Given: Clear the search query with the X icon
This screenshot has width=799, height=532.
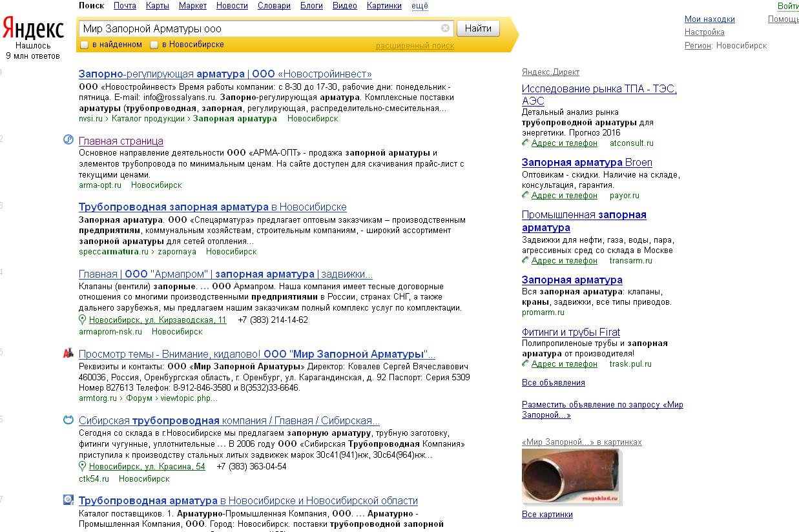Looking at the screenshot, I should pyautogui.click(x=445, y=28).
